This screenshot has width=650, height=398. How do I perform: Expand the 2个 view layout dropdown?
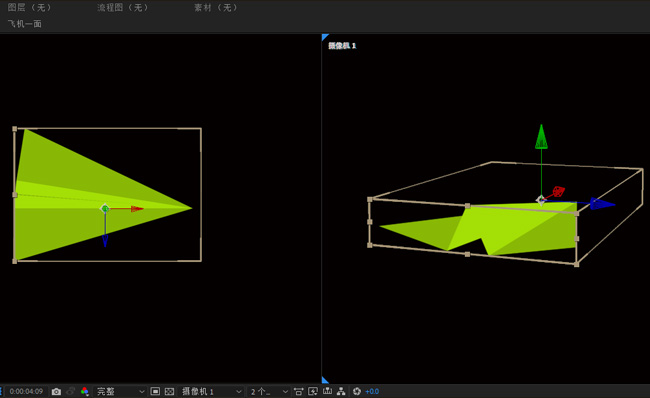click(x=269, y=391)
